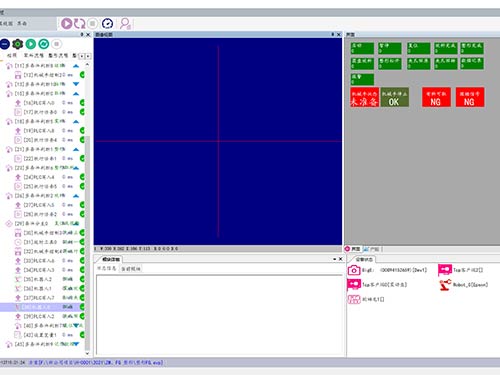The width and height of the screenshot is (500, 375).
Task: Open the green gear settings icon
Action: click(x=18, y=44)
